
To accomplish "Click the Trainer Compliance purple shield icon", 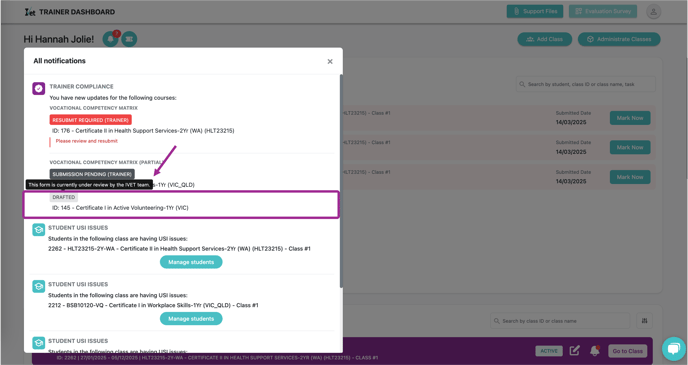I will [x=39, y=88].
